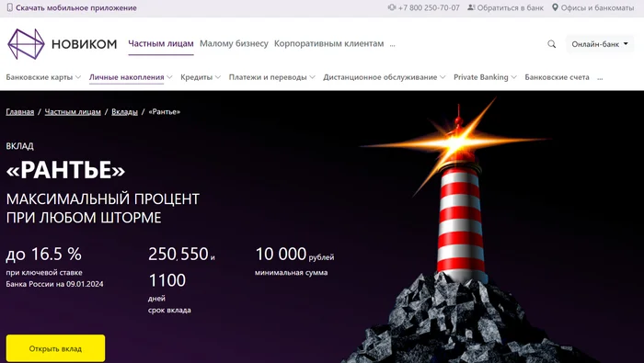Viewport: 644px width, 363px height.
Task: Click the до 16.5 % rate text
Action: coord(43,255)
